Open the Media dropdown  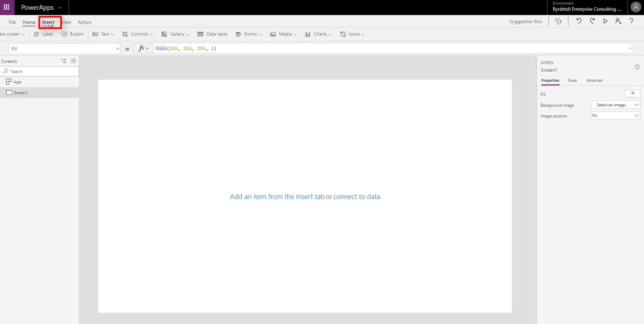284,34
